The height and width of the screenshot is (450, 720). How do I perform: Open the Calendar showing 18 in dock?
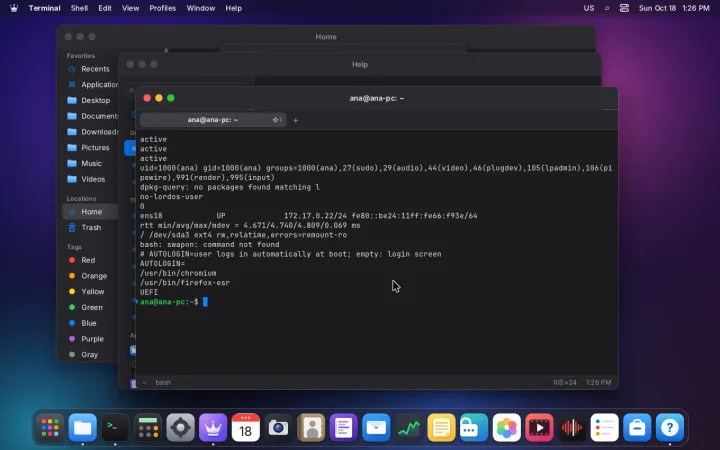click(x=246, y=428)
